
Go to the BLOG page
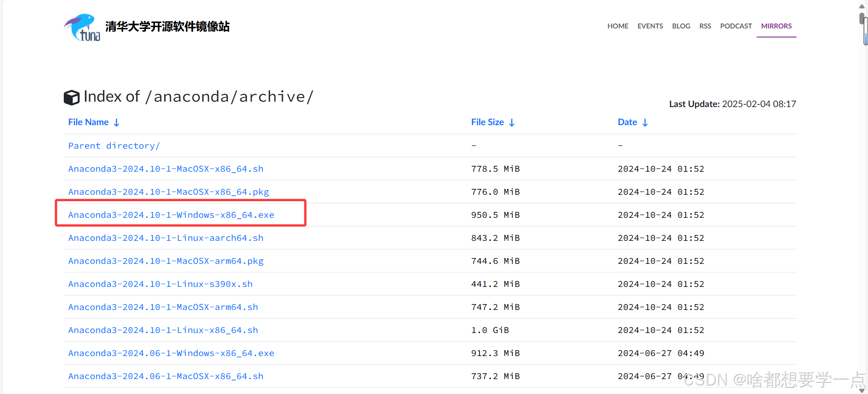pyautogui.click(x=681, y=26)
